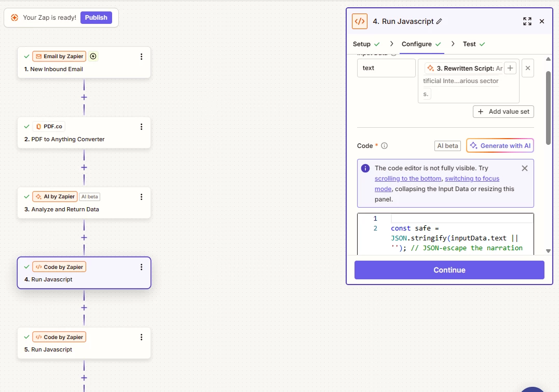Click the 'text' input data key field

[x=387, y=68]
